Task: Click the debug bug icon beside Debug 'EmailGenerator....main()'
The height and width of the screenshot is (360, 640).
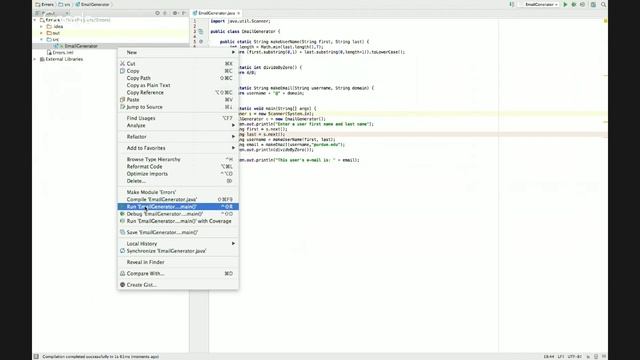Action: [122, 214]
